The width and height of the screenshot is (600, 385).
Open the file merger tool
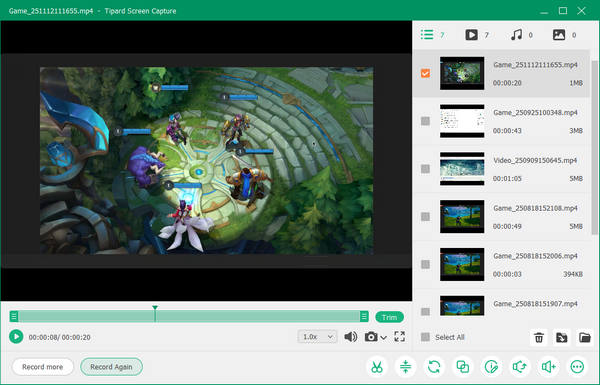click(x=463, y=367)
